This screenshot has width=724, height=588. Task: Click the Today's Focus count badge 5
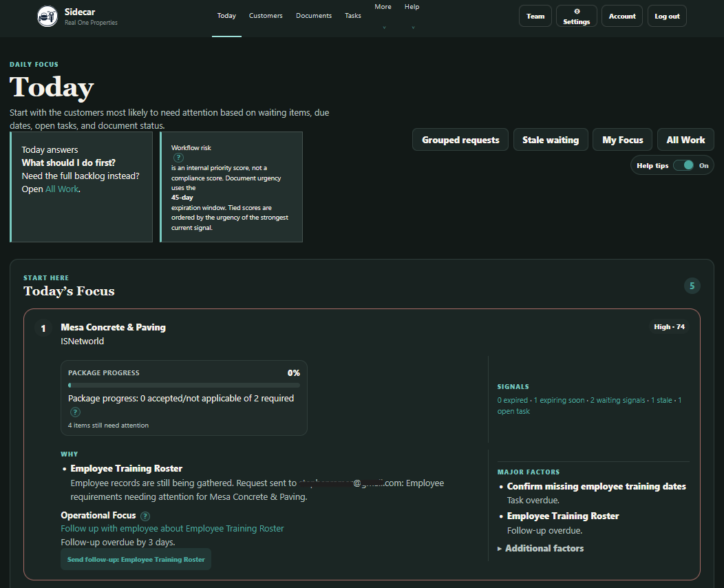pyautogui.click(x=692, y=286)
